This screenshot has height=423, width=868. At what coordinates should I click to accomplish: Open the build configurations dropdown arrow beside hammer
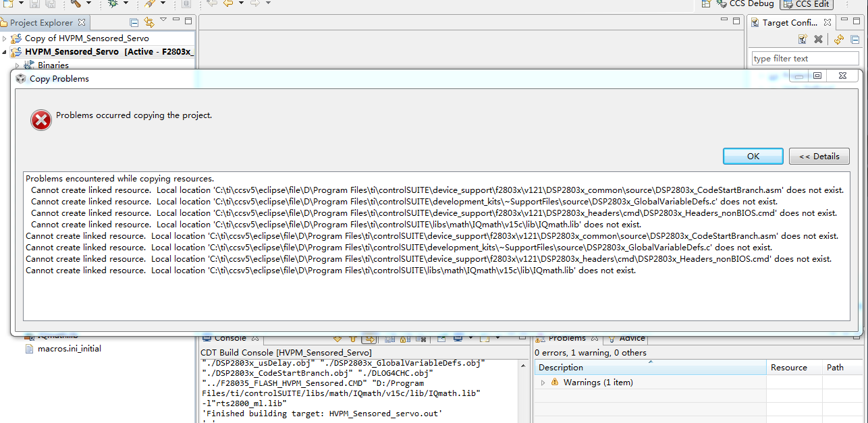click(x=88, y=3)
